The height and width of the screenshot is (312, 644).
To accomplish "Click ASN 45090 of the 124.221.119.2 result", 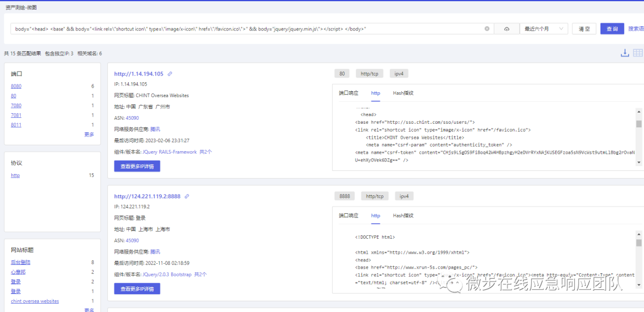I will (x=132, y=241).
